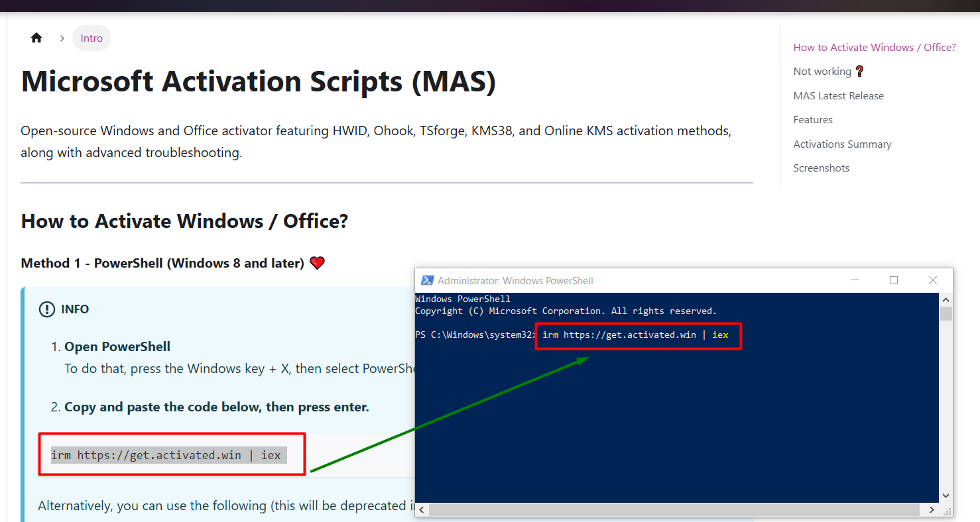Screen dimensions: 980x522
Task: Click the Administrator: Windows PowerShell title text
Action: coord(515,280)
